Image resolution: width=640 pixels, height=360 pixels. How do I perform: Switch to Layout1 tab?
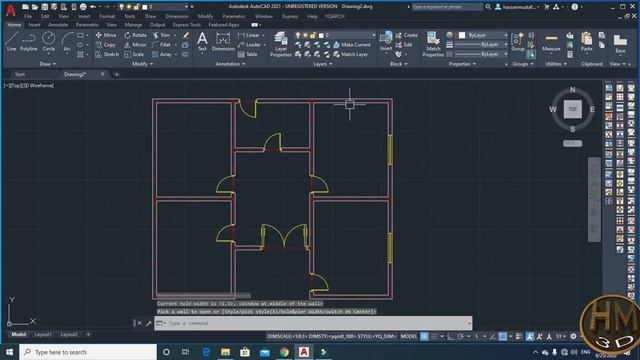point(43,334)
